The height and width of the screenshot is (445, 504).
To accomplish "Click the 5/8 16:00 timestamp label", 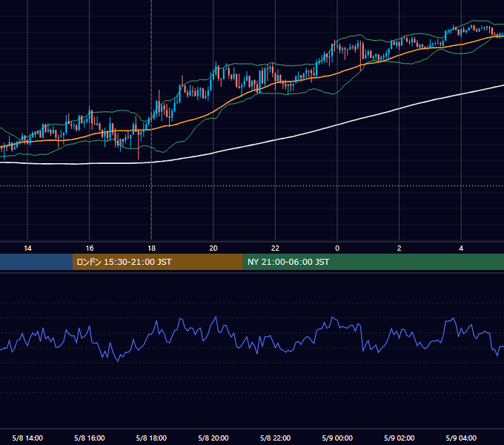I will coord(90,438).
